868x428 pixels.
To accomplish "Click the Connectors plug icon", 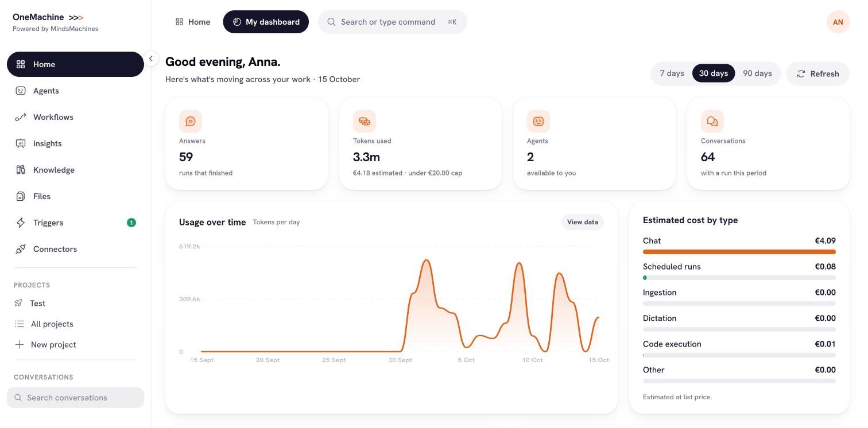I will 21,249.
